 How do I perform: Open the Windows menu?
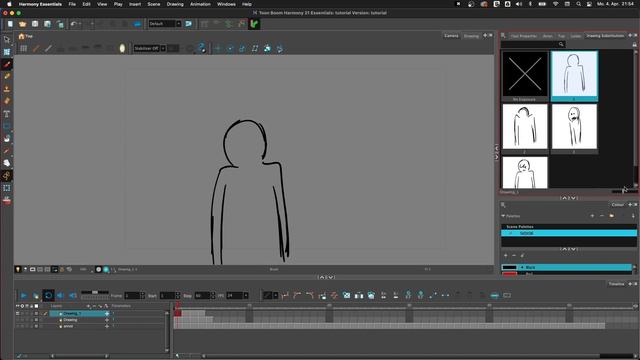point(226,4)
